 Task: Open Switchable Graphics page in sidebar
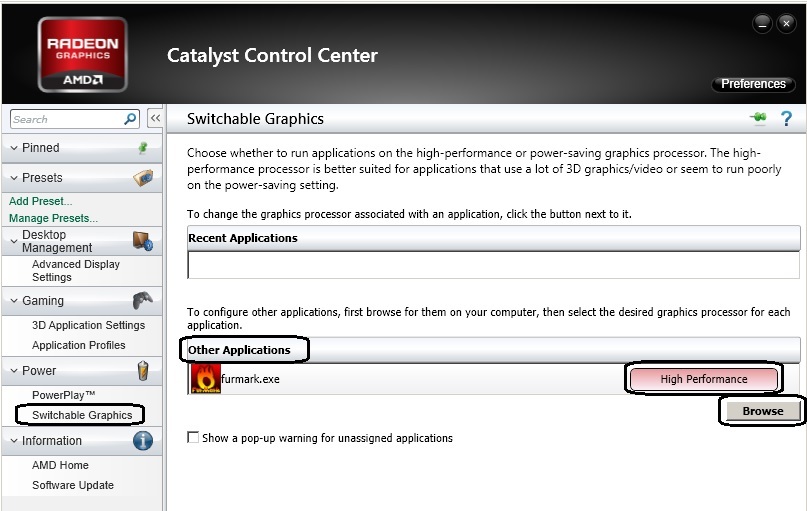[x=82, y=415]
